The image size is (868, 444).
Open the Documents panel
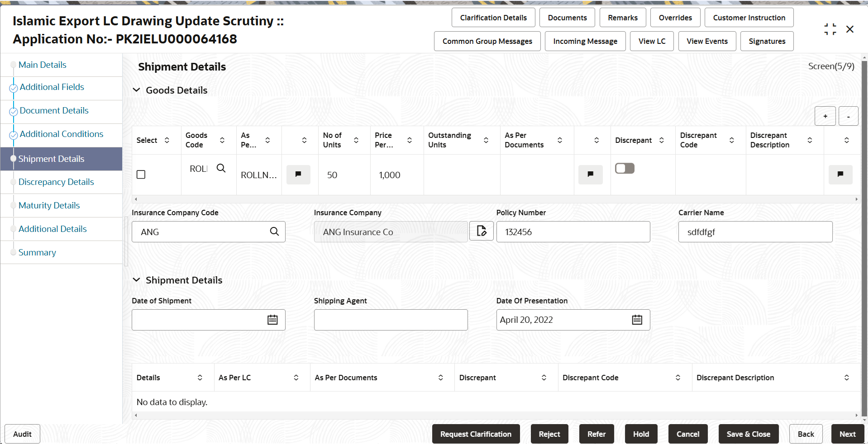coord(567,18)
